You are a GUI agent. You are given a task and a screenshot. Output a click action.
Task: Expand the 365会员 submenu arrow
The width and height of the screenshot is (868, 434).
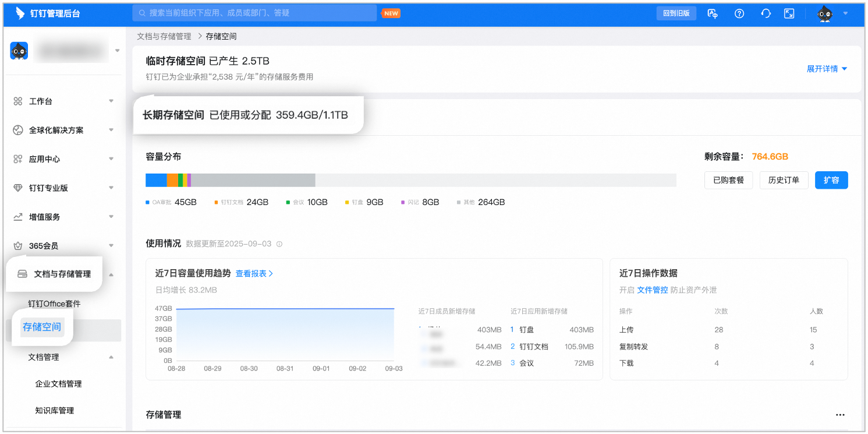tap(111, 246)
